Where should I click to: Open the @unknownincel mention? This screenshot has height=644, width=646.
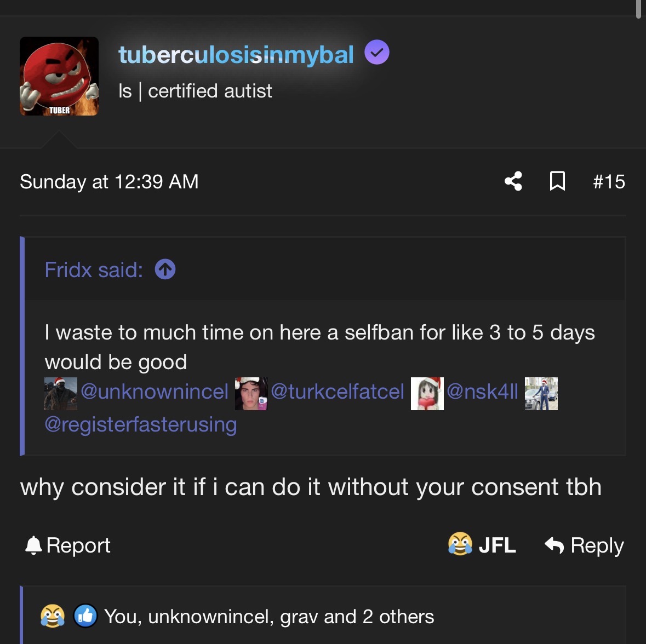(x=155, y=392)
